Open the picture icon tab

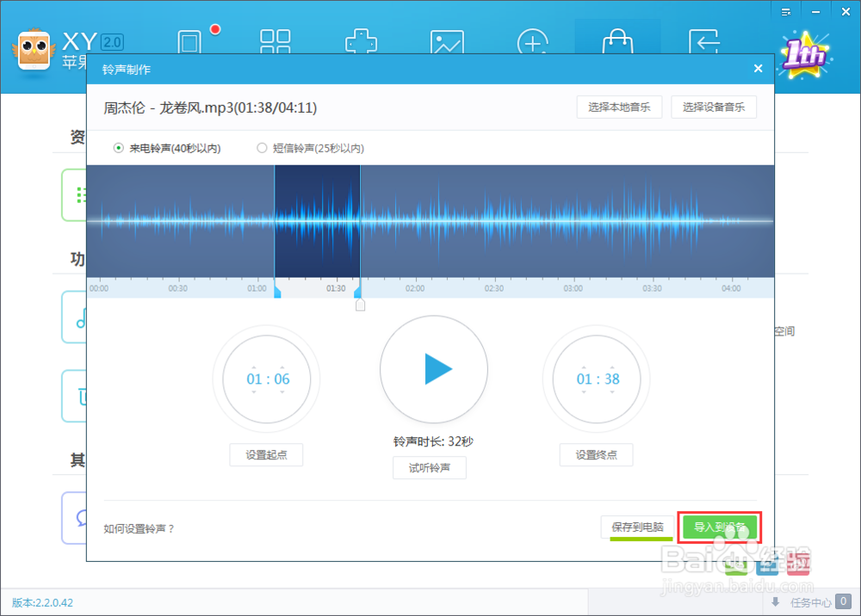(447, 41)
